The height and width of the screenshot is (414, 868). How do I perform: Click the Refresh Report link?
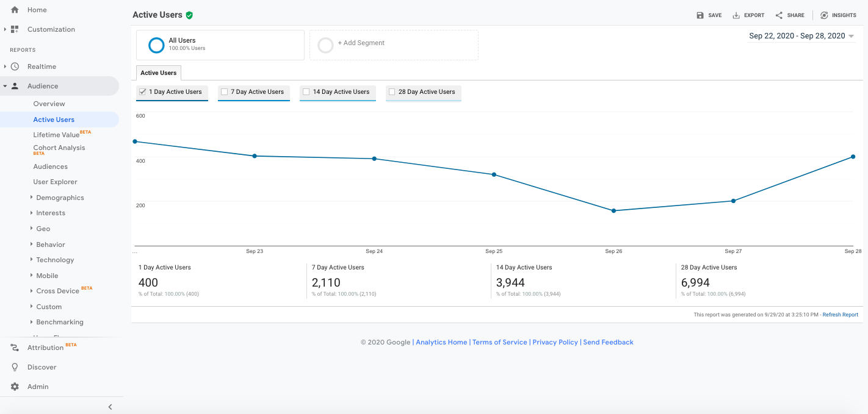(840, 315)
